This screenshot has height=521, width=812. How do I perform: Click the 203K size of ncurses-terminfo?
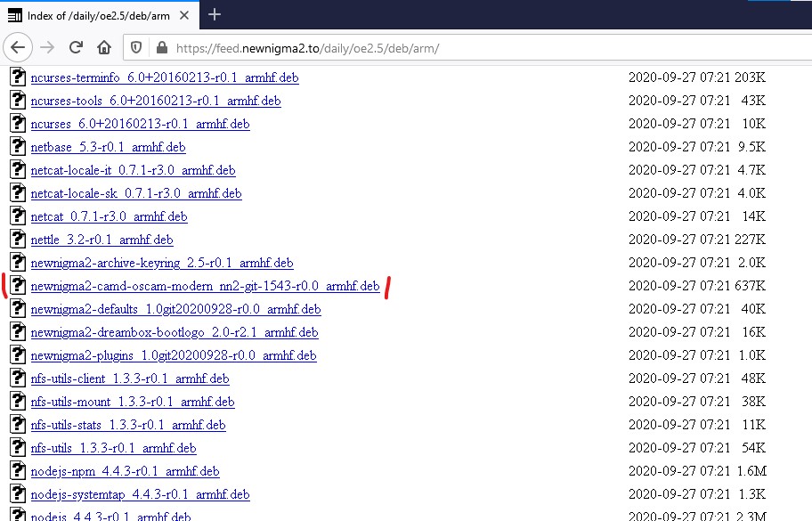click(750, 77)
